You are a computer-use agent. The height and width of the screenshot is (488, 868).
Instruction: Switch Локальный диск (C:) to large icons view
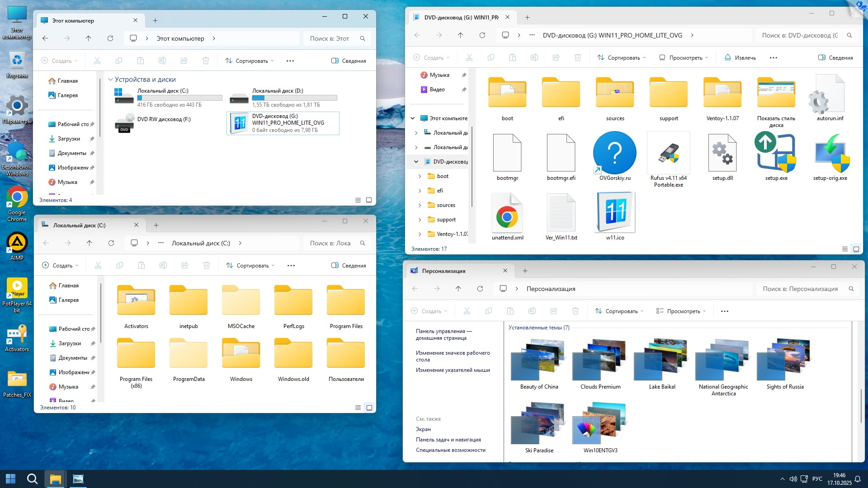coord(369,408)
